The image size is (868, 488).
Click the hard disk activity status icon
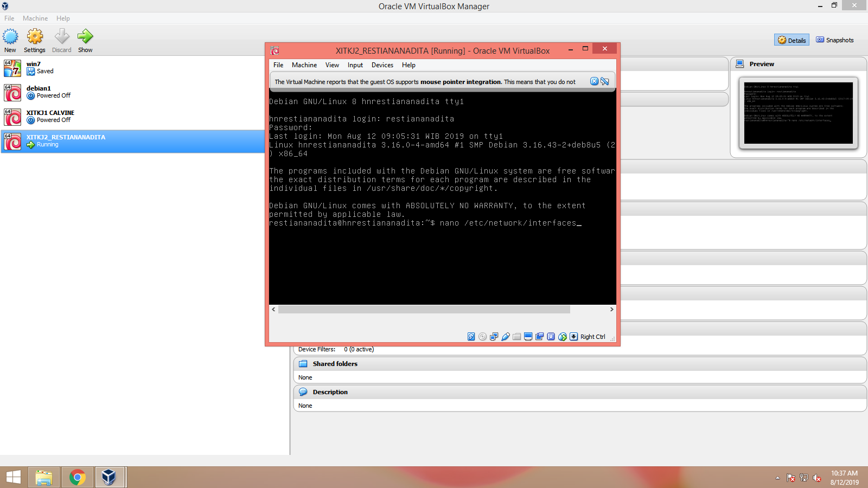471,337
